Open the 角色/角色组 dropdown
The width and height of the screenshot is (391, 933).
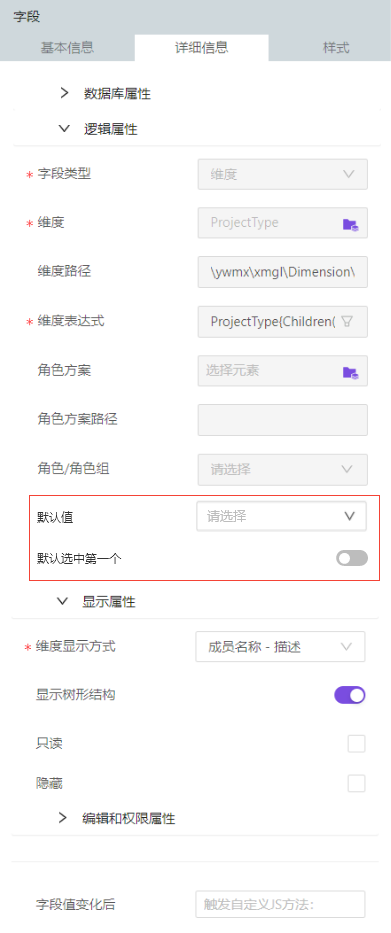click(283, 469)
